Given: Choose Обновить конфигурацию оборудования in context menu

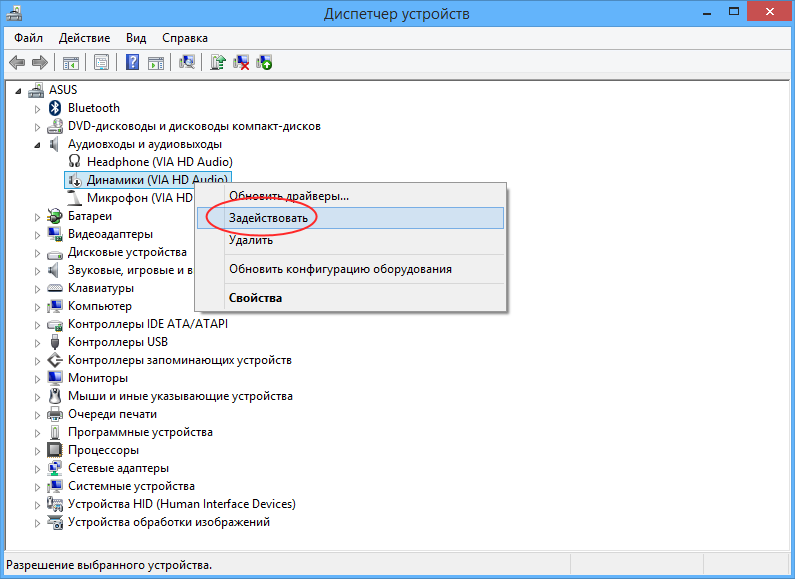Looking at the screenshot, I should tap(350, 269).
